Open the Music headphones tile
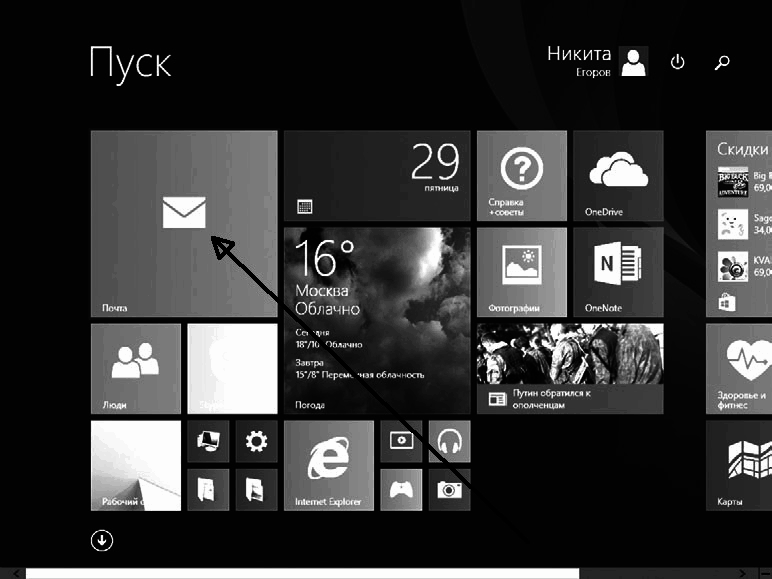 (x=450, y=441)
